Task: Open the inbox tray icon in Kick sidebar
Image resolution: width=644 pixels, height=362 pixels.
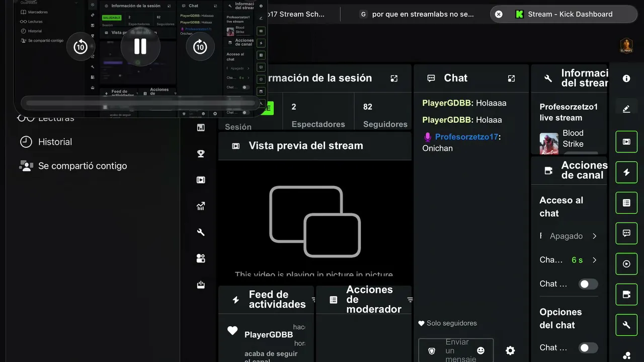Action: pos(201,285)
